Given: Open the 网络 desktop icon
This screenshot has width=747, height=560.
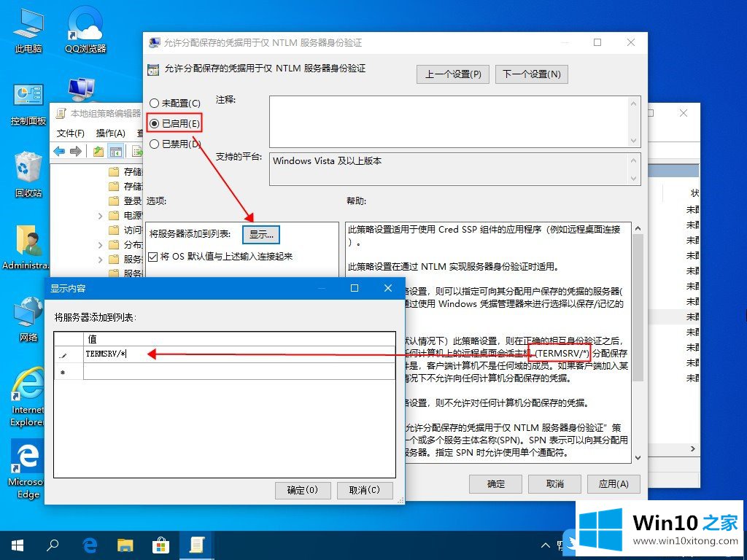Looking at the screenshot, I should [x=28, y=319].
